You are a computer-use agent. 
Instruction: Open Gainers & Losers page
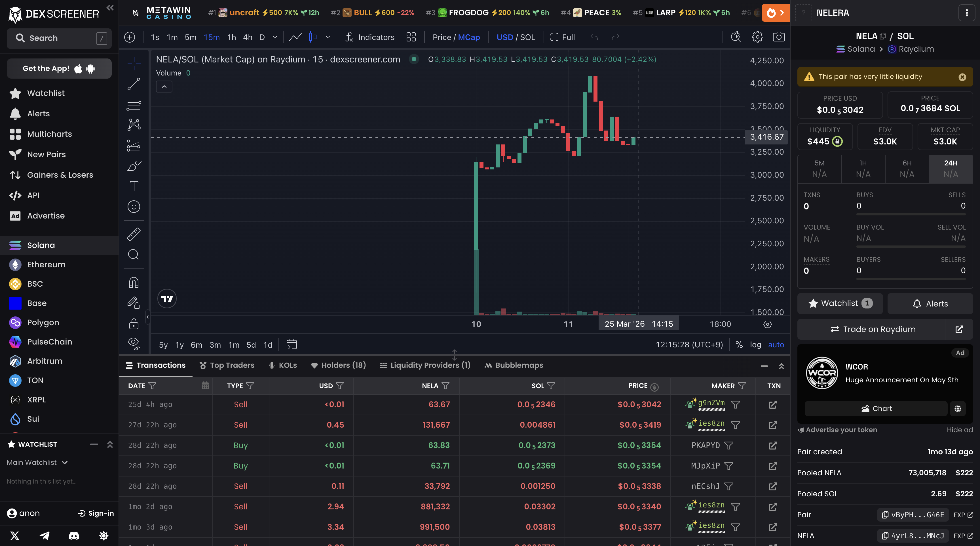point(60,175)
